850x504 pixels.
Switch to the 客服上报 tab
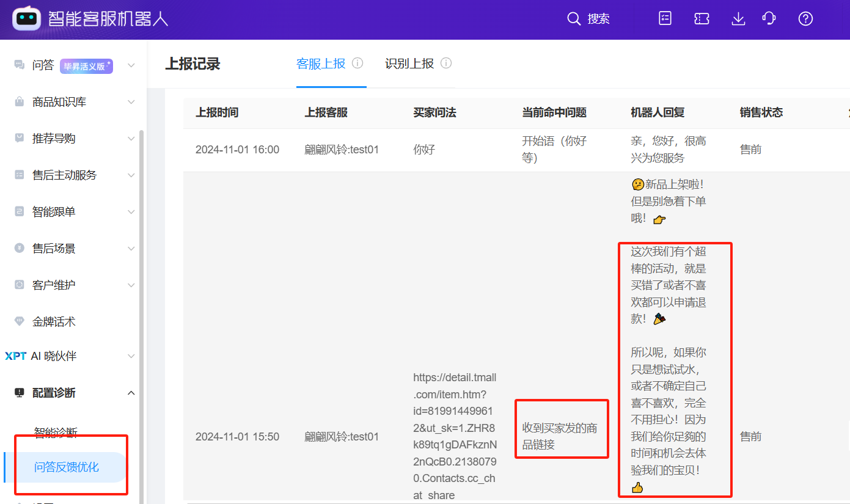[321, 64]
